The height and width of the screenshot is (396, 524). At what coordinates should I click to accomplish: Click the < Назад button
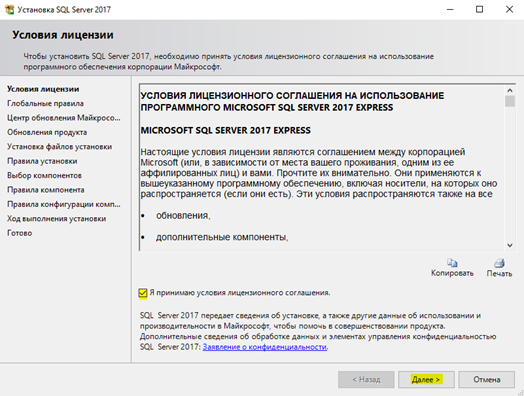(366, 380)
